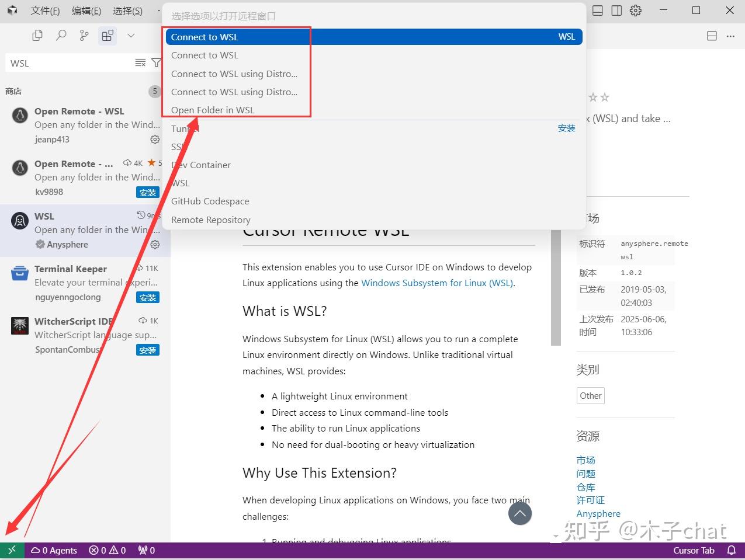Open the editor more actions ellipsis
Viewport: 745px width, 560px height.
pyautogui.click(x=730, y=36)
